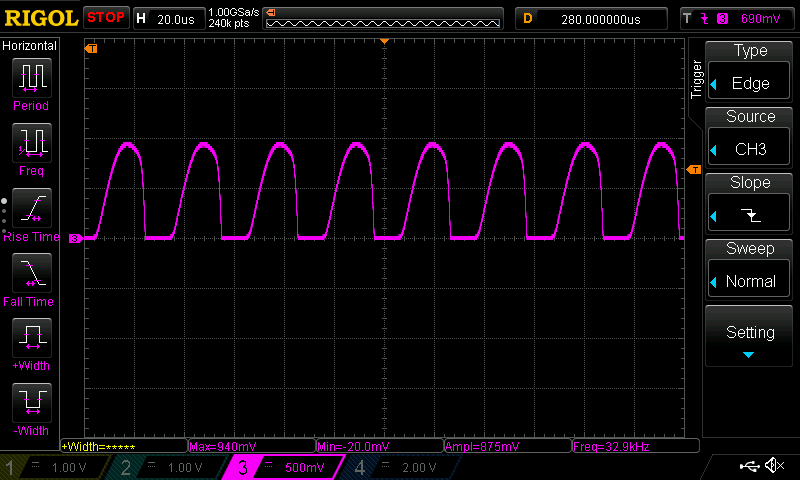Screen dimensions: 800x480
Task: Click the channel 3 ground level marker
Action: (x=76, y=238)
